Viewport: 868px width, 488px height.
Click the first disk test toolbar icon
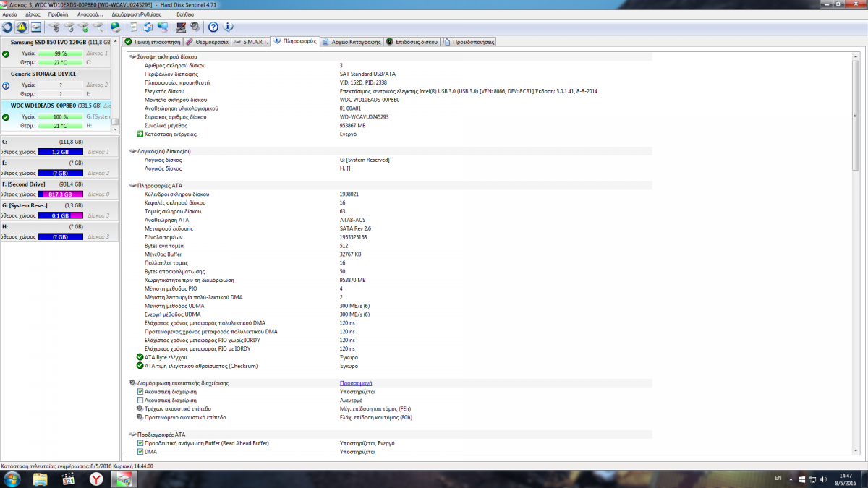54,27
